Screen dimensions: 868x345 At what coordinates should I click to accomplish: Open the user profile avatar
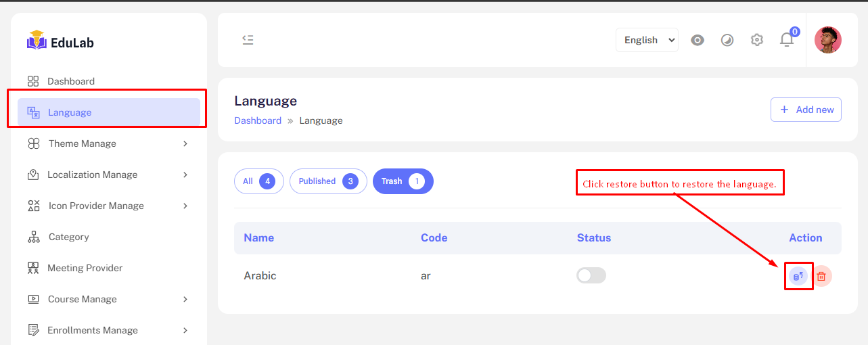pos(827,40)
